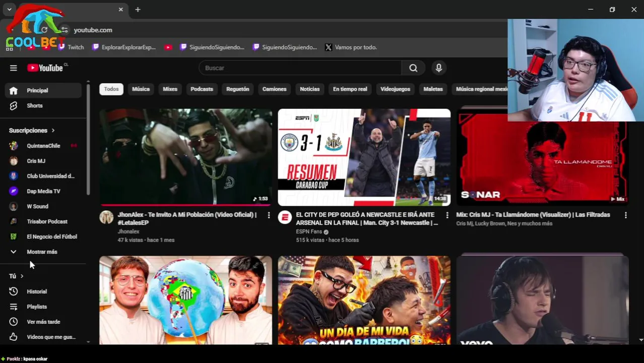Click JhonAlex channel avatar

click(106, 217)
